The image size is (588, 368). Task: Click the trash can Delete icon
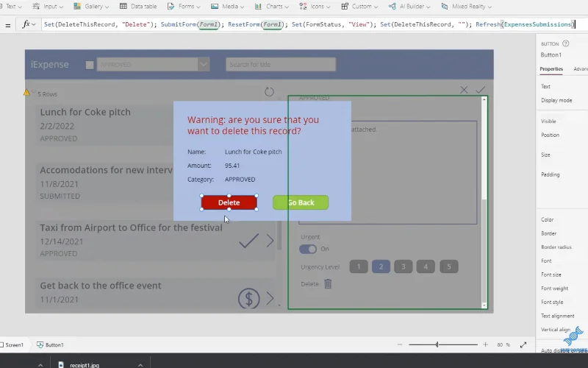tap(328, 284)
